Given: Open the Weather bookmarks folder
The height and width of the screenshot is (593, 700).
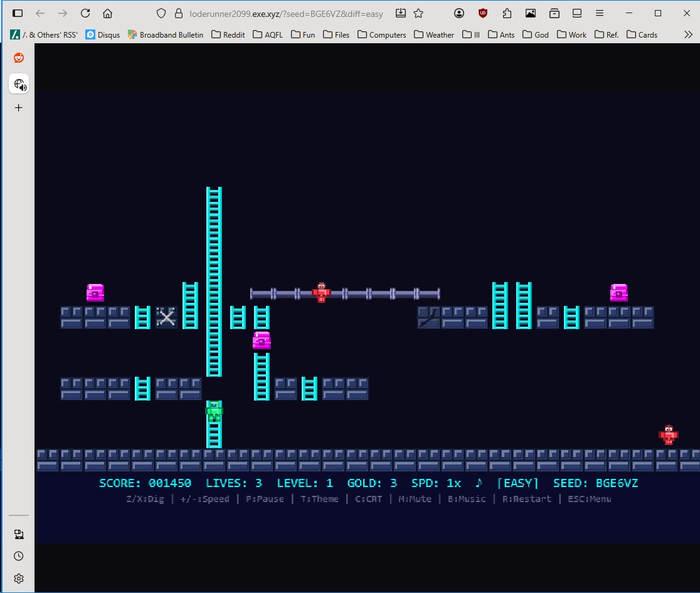Looking at the screenshot, I should point(434,34).
